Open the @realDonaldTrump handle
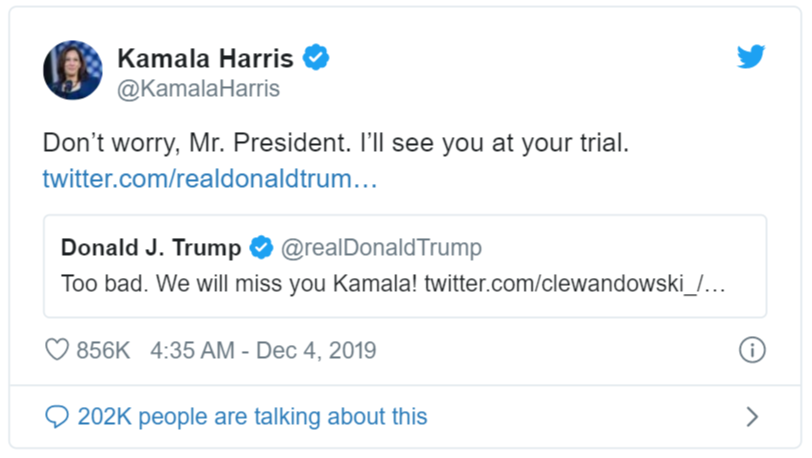The width and height of the screenshot is (812, 458). (381, 247)
